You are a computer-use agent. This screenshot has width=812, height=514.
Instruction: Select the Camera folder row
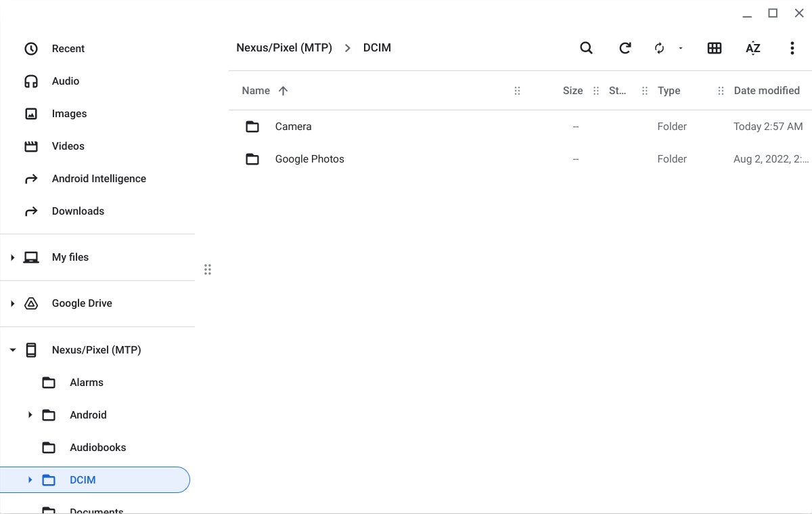[293, 127]
